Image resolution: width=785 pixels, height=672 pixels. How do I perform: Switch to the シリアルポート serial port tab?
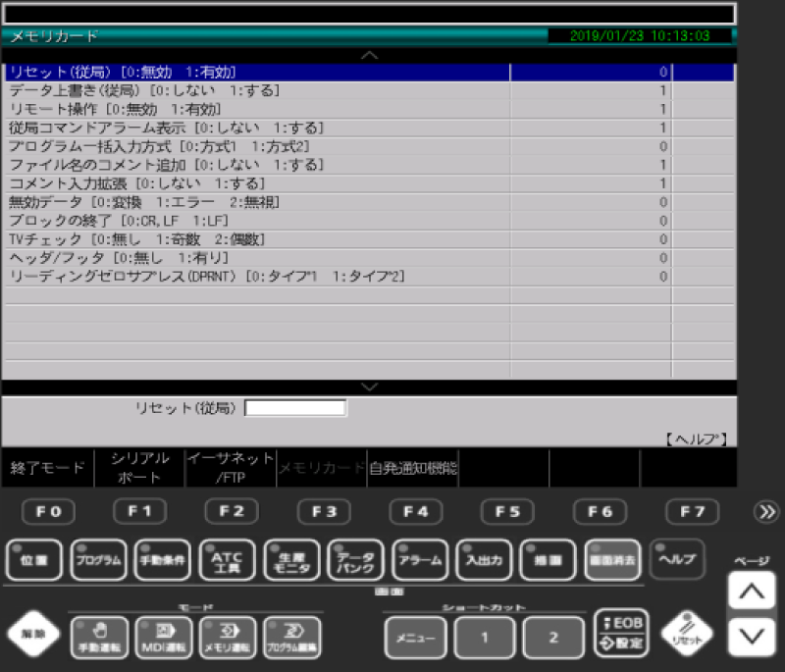(139, 468)
